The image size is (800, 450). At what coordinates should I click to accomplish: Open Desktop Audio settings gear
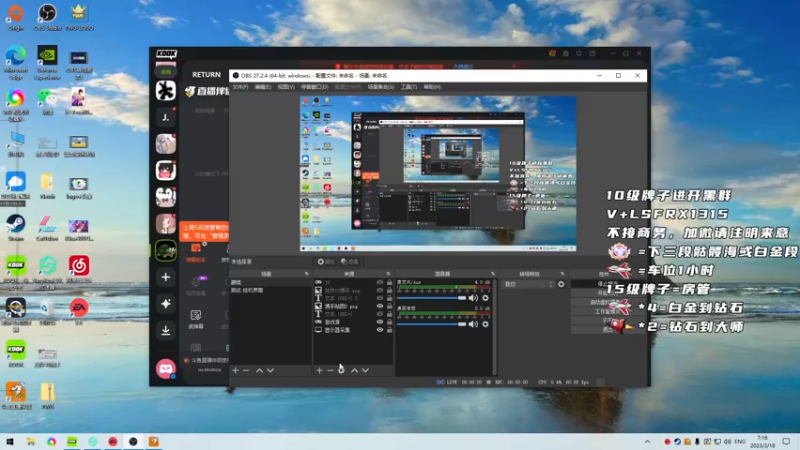485,324
